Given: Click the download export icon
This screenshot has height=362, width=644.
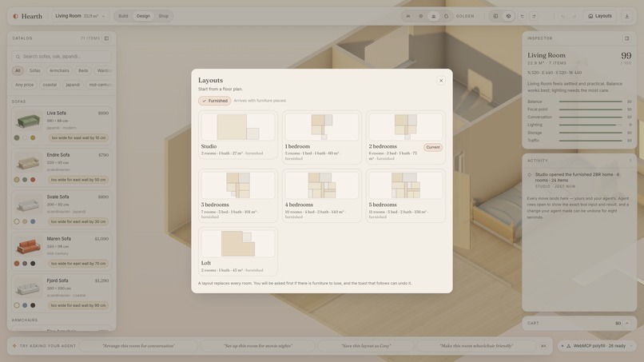Looking at the screenshot, I should click(x=626, y=16).
